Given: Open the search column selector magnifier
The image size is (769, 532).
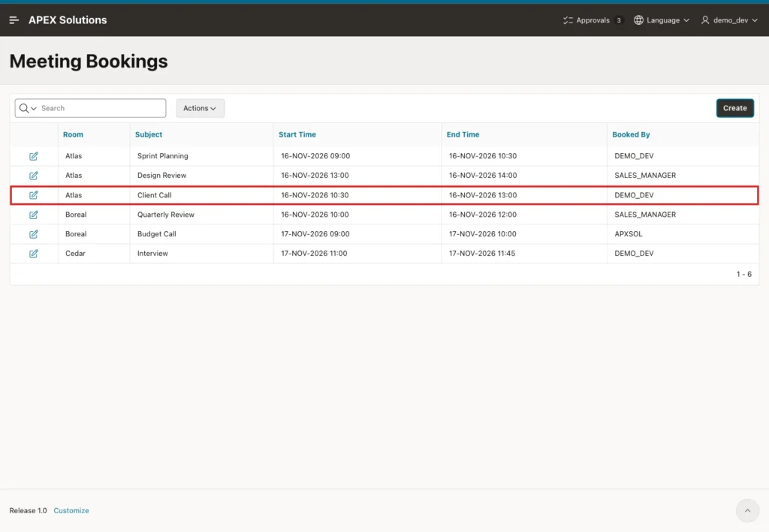Looking at the screenshot, I should click(28, 108).
